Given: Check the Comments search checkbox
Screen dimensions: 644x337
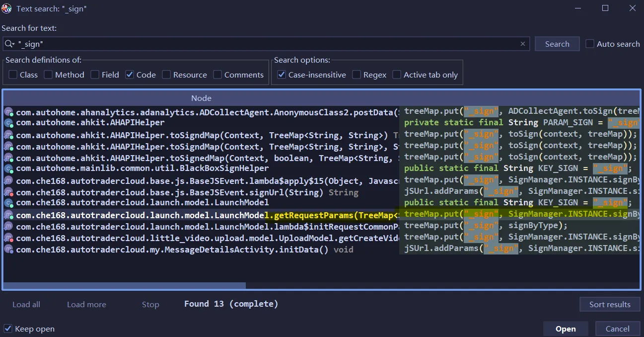Looking at the screenshot, I should click(217, 75).
